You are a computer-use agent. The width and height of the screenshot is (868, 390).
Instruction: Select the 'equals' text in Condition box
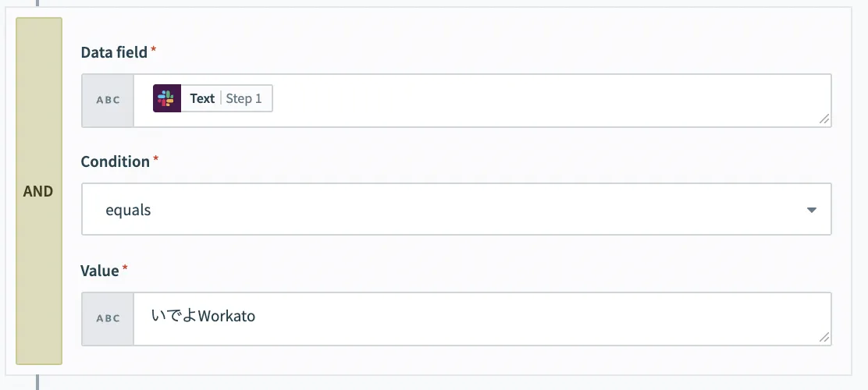point(128,210)
